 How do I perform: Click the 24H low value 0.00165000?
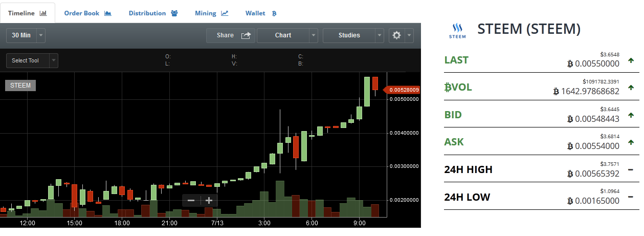click(x=593, y=201)
